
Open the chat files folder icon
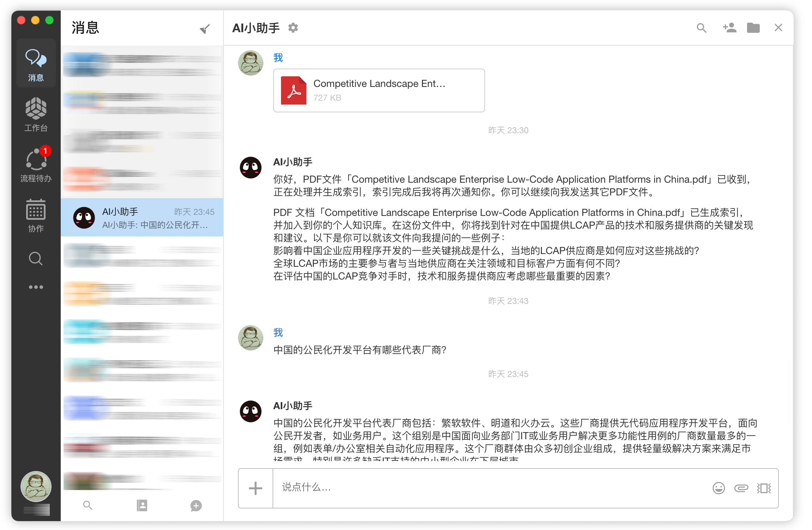[753, 28]
